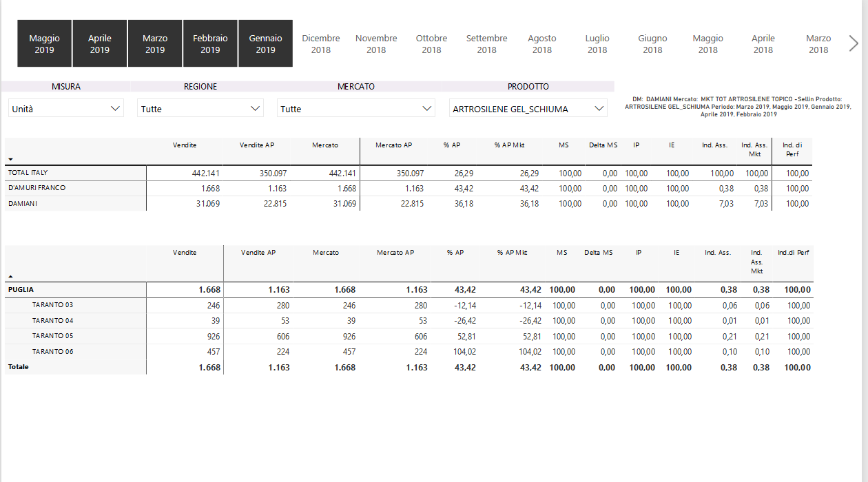Open the MERCATO dropdown chevron
The height and width of the screenshot is (482, 868).
coord(427,109)
